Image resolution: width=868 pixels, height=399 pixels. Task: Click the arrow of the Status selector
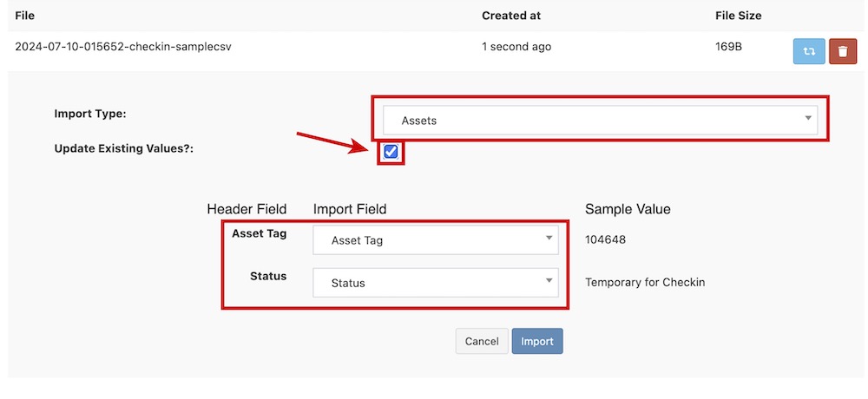click(549, 281)
